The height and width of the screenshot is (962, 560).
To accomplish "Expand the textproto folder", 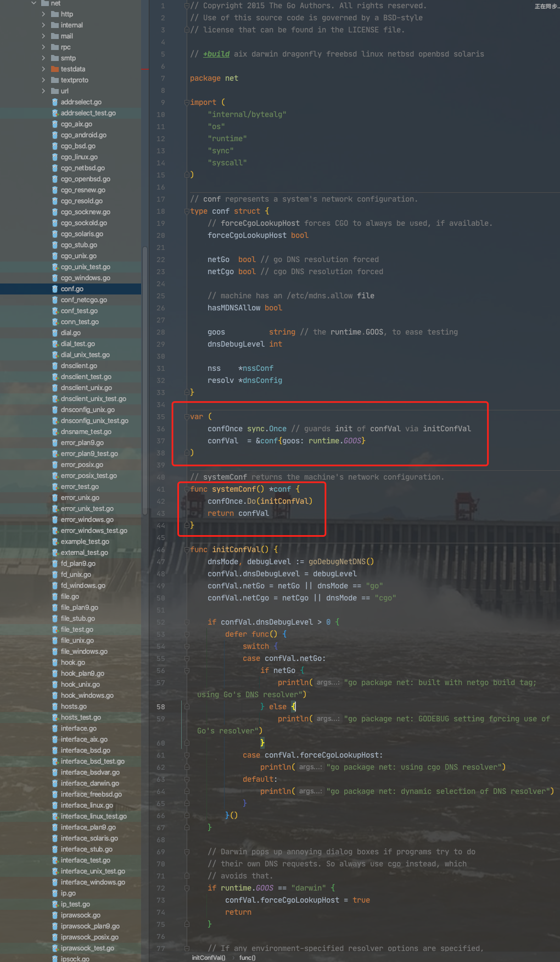I will [x=43, y=80].
